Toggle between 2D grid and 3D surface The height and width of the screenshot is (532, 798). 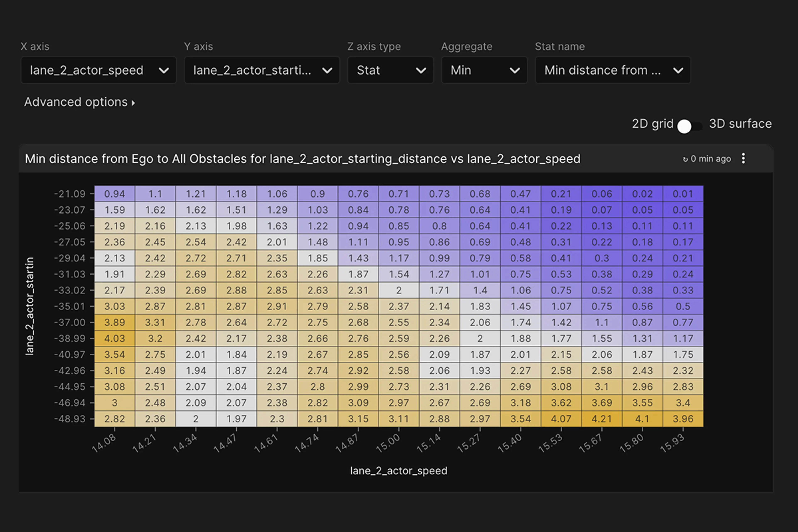point(690,126)
